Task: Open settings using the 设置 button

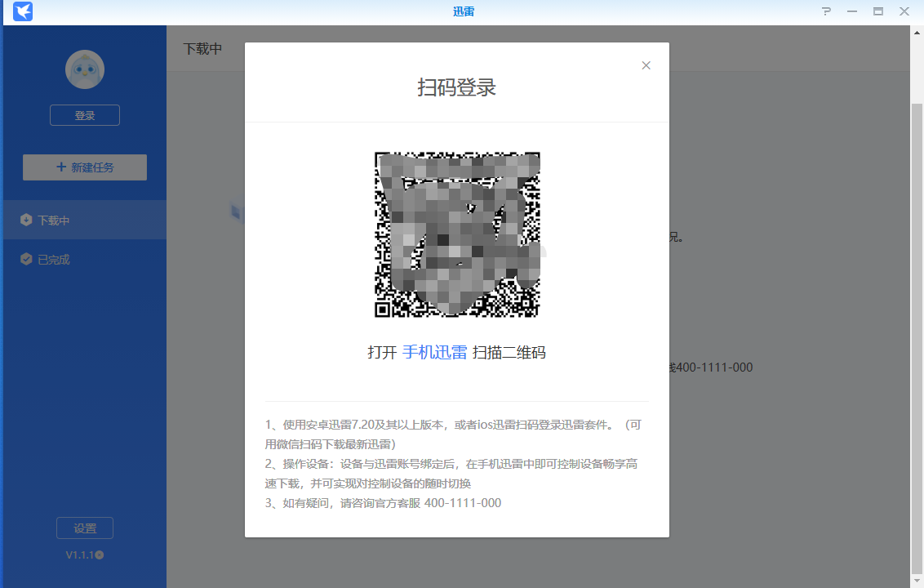Action: (x=84, y=528)
